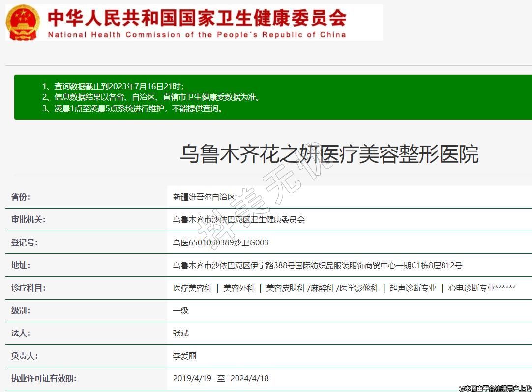Click 医疗美容科 in the 诊疗科目 row
The height and width of the screenshot is (392, 532).
[x=192, y=288]
